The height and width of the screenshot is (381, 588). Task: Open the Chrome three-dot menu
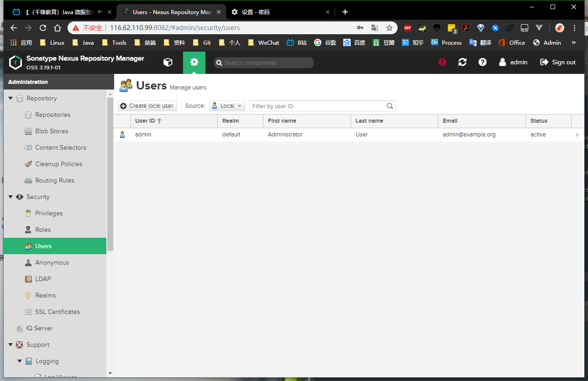[574, 28]
